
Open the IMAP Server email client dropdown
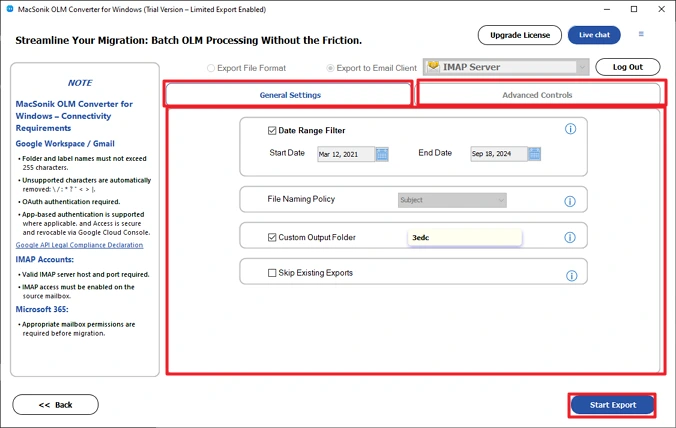coord(506,67)
